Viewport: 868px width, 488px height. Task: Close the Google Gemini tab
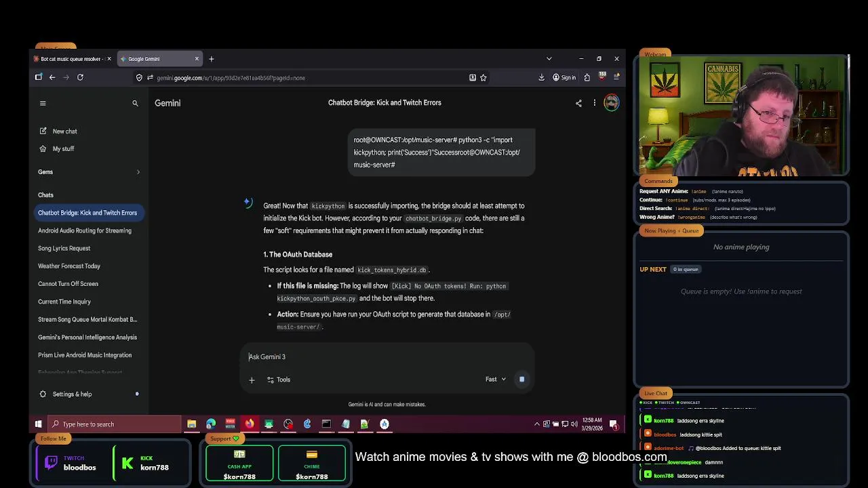197,59
